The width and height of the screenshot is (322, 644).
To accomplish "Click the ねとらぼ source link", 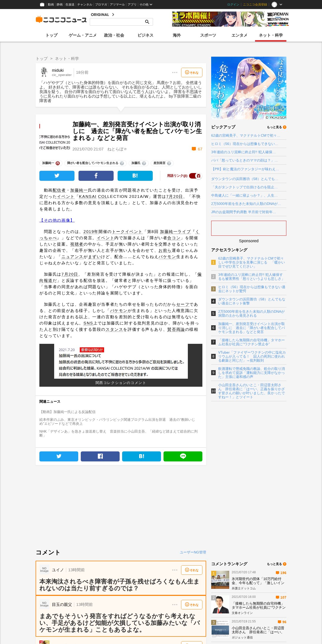I will click(117, 149).
